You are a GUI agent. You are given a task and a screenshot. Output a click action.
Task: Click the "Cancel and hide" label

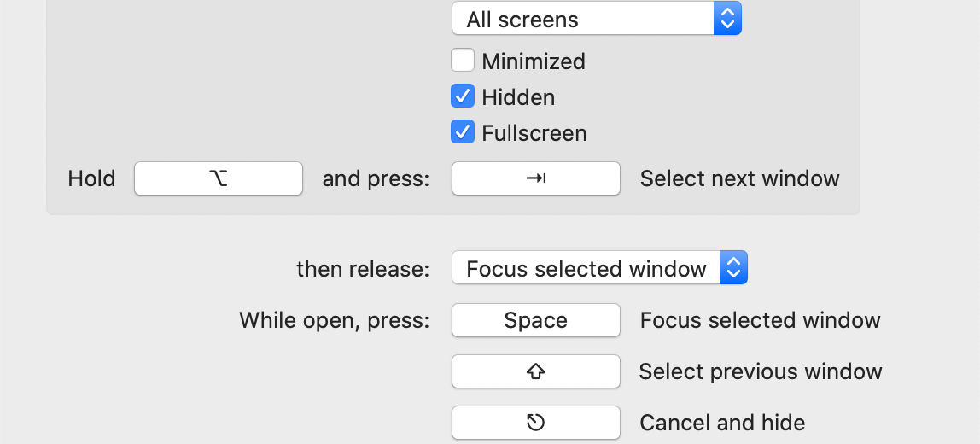tap(722, 423)
